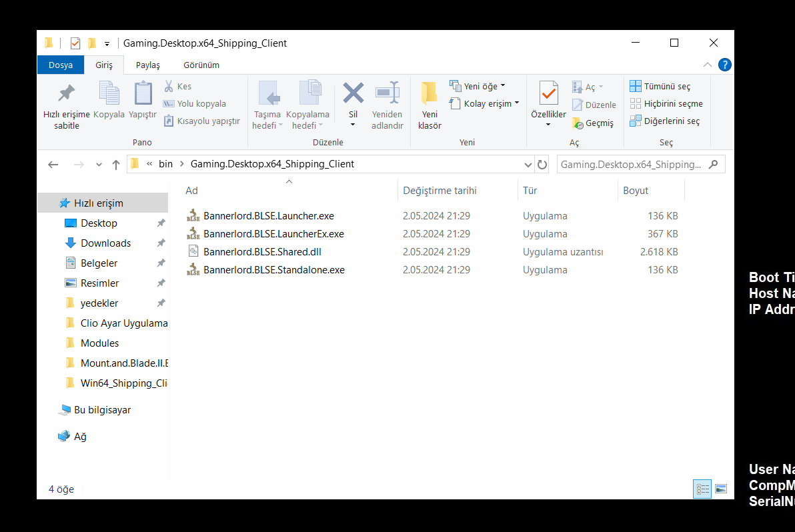795x532 pixels.
Task: Click Hiçbirini seçme (select none)
Action: click(x=666, y=103)
